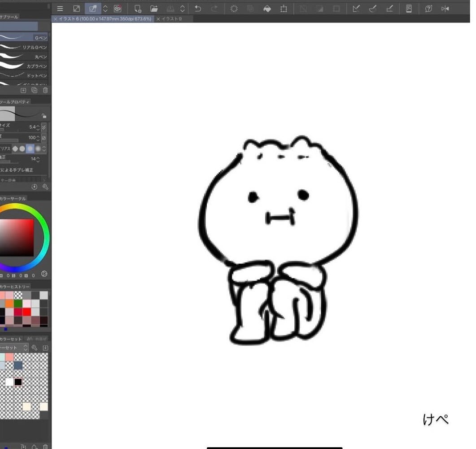Switch to the イラスト 6 canvas tab
Image resolution: width=476 pixels, height=449 pixels.
105,19
